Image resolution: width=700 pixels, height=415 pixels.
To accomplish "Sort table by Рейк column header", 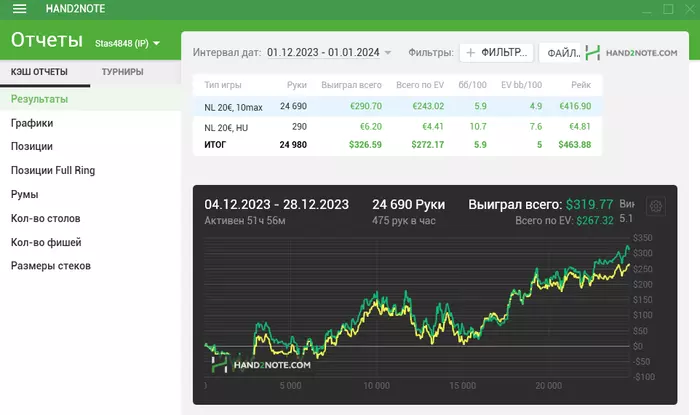I will [581, 85].
